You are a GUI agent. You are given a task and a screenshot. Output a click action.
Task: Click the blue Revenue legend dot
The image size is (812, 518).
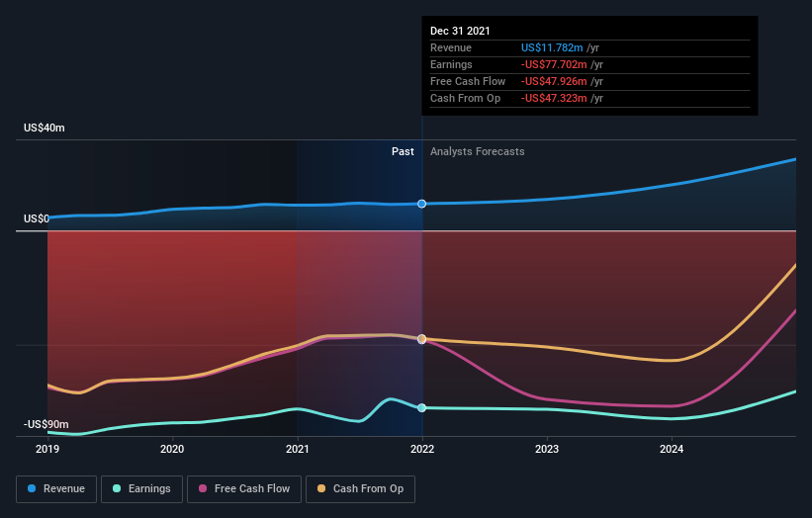[32, 488]
